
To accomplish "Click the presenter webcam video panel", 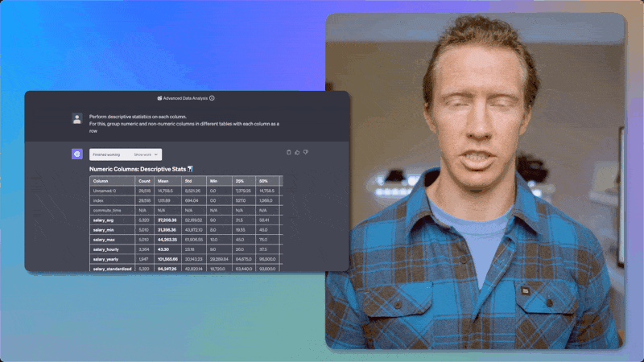I will tap(476, 181).
